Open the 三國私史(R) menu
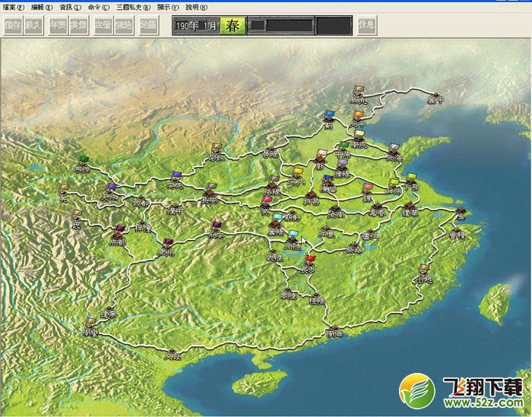Screen dimensions: 532x417 [x=133, y=7]
